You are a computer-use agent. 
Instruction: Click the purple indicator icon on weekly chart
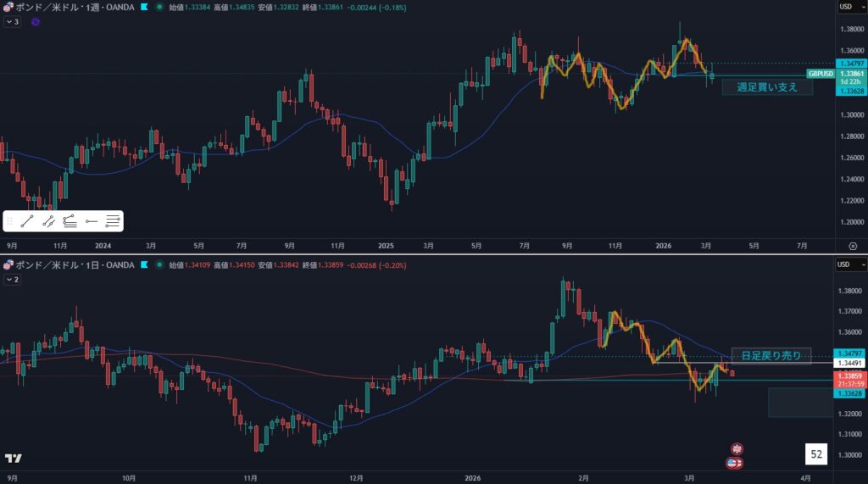[x=35, y=21]
